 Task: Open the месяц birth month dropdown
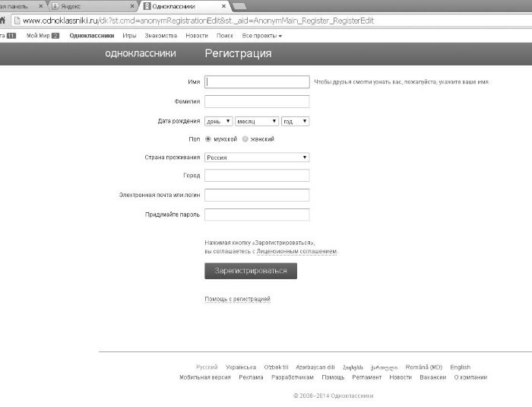[257, 121]
